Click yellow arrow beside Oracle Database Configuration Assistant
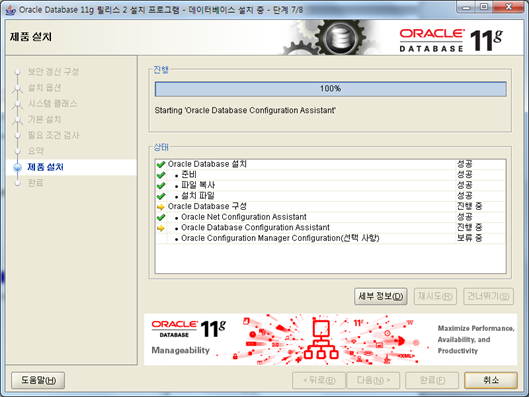 point(161,228)
